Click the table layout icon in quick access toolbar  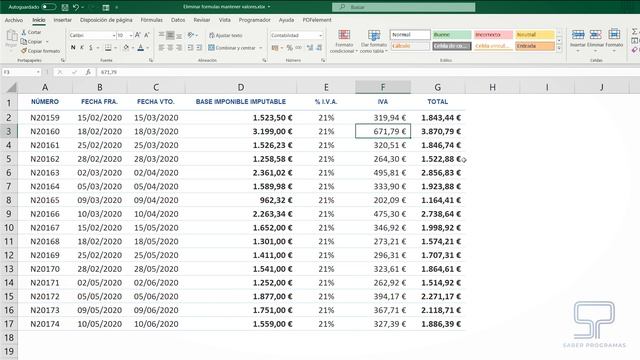pyautogui.click(x=106, y=7)
